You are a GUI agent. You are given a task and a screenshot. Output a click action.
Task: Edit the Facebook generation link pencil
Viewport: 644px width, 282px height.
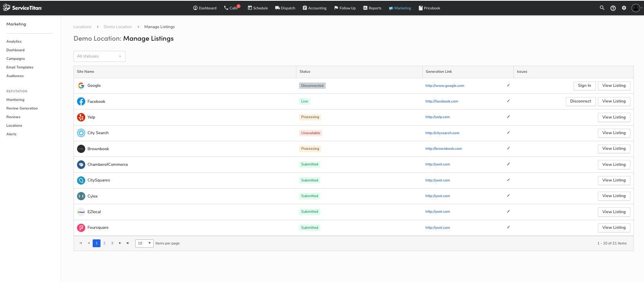508,101
